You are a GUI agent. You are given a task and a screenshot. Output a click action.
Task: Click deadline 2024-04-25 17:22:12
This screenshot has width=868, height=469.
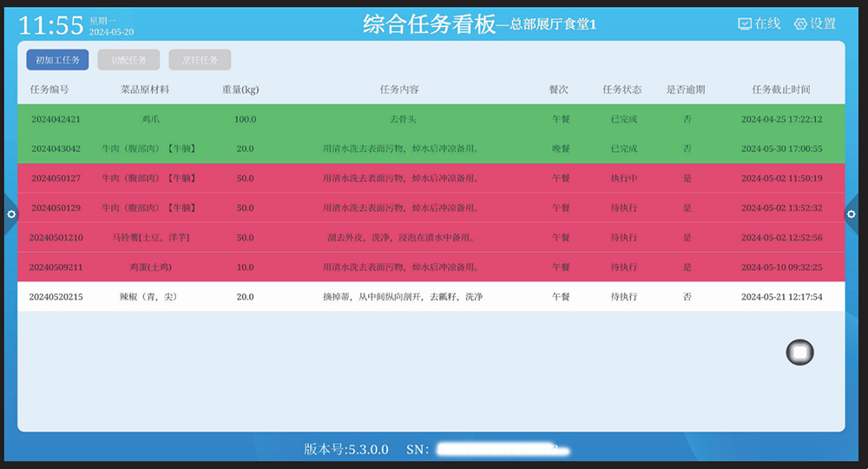point(782,119)
